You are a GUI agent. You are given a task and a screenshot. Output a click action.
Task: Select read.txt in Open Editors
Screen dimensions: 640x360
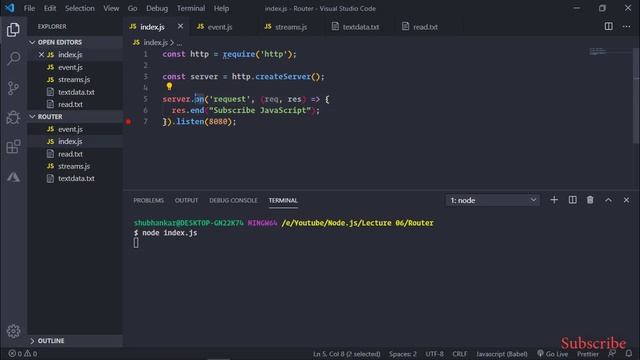(75, 104)
